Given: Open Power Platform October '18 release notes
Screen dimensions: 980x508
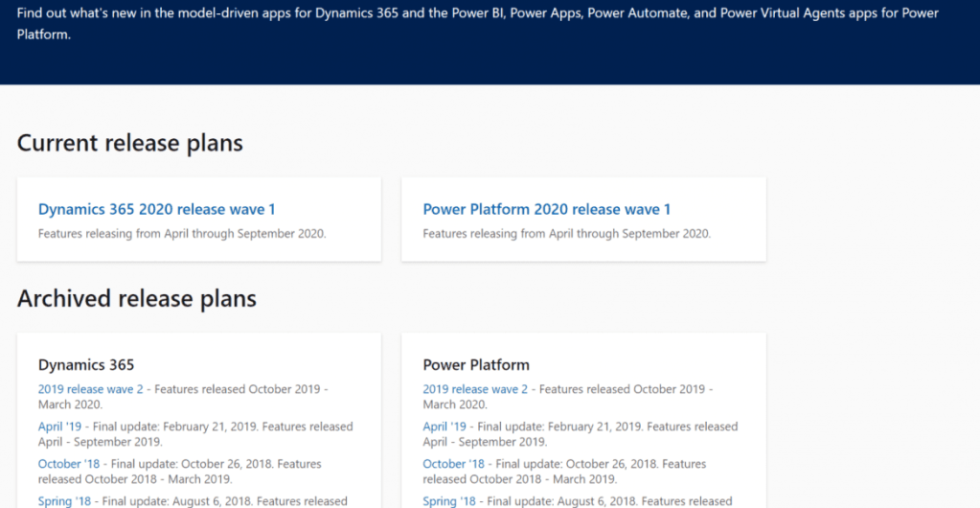Looking at the screenshot, I should tap(454, 464).
